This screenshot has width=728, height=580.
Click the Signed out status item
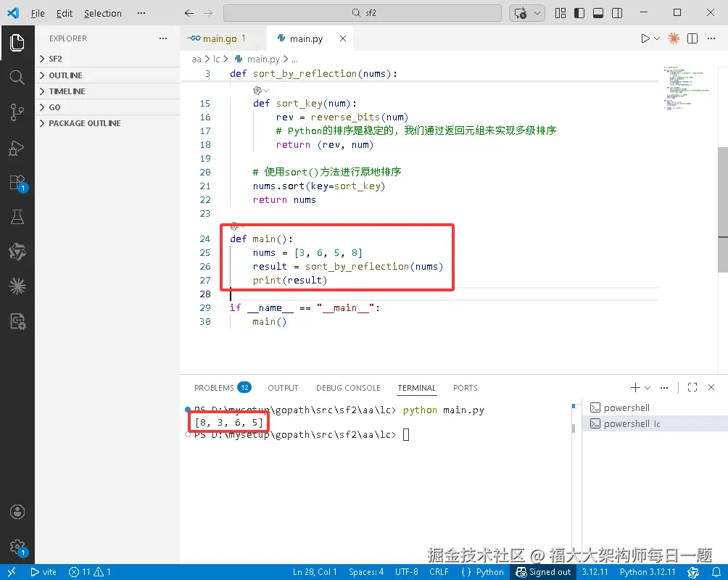543,572
